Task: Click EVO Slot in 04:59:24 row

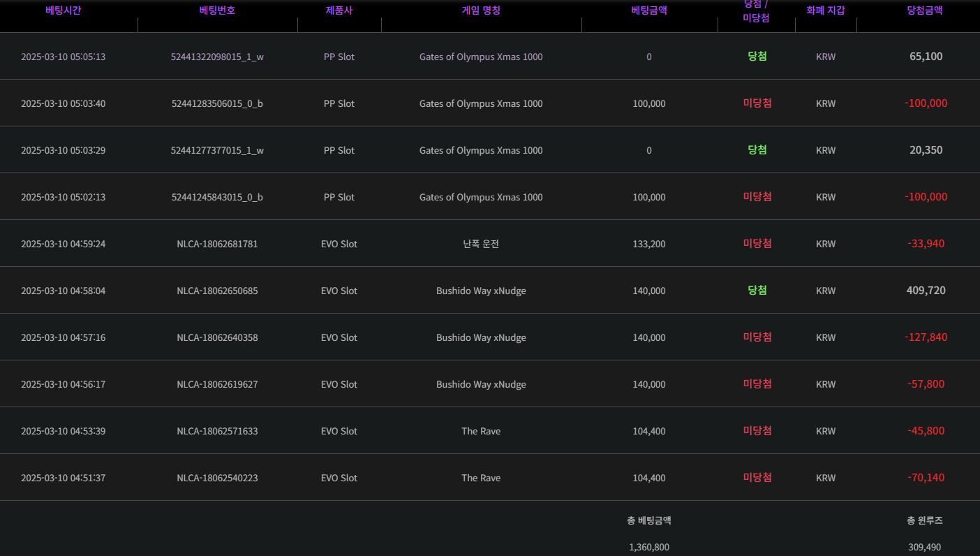Action: point(339,244)
